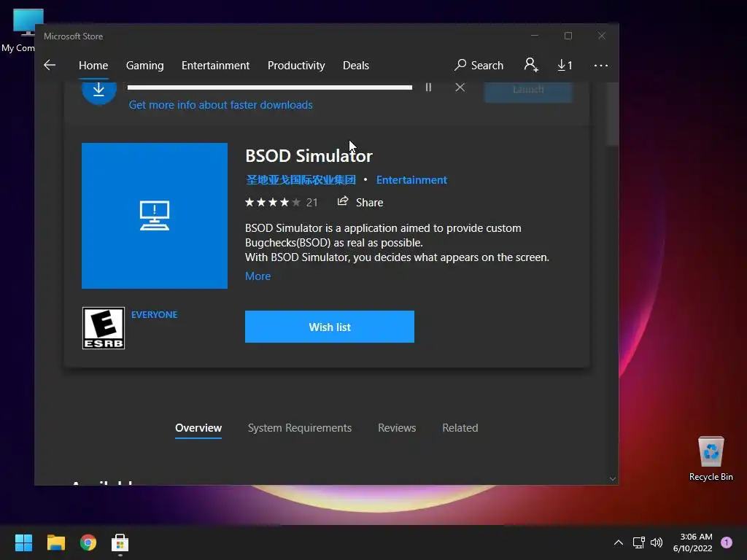747x560 pixels.
Task: Open the volume tray icon
Action: [x=657, y=542]
